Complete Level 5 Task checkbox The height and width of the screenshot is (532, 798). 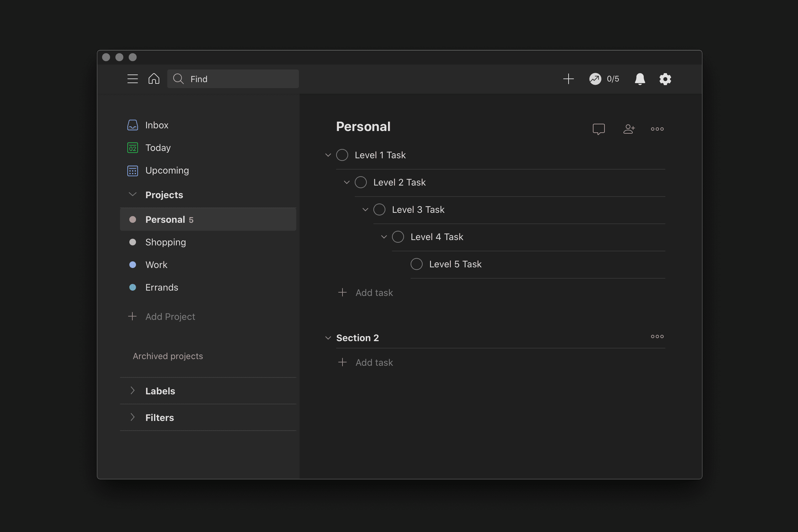[417, 264]
